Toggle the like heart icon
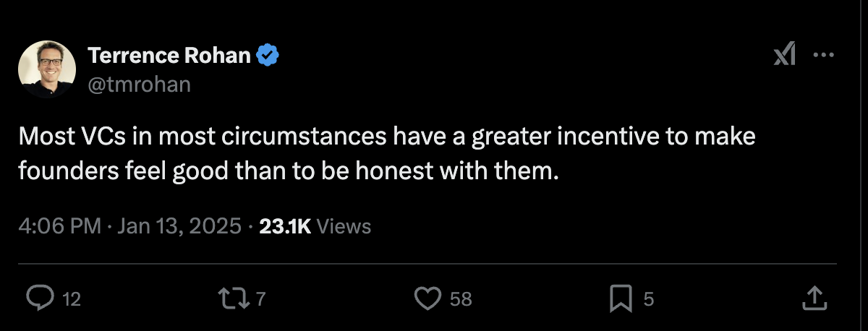Image resolution: width=868 pixels, height=331 pixels. [x=428, y=298]
